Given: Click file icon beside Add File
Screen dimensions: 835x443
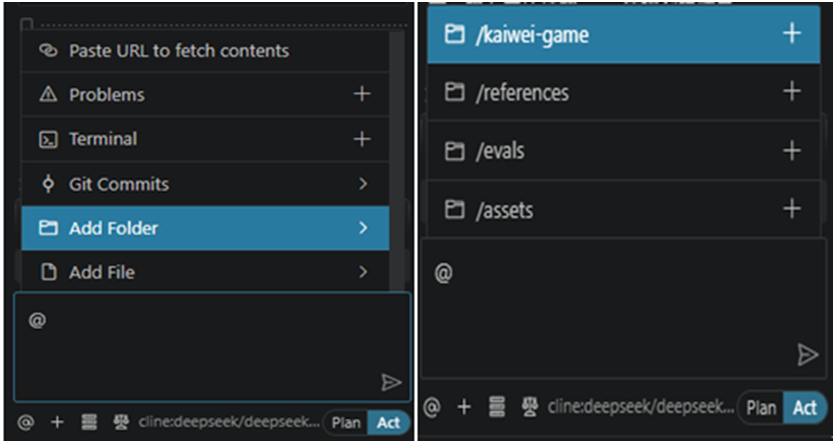Looking at the screenshot, I should pos(49,272).
